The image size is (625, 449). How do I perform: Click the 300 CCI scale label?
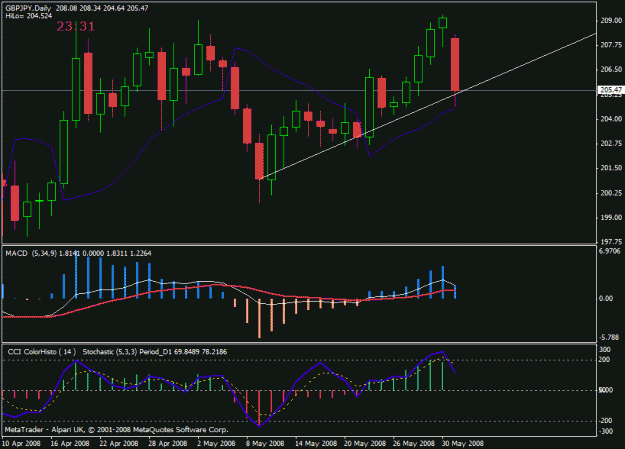click(605, 350)
